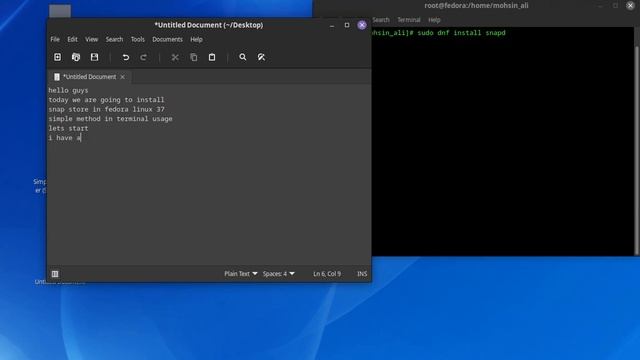640x360 pixels.
Task: Toggle INS insert mode indicator
Action: pyautogui.click(x=362, y=274)
